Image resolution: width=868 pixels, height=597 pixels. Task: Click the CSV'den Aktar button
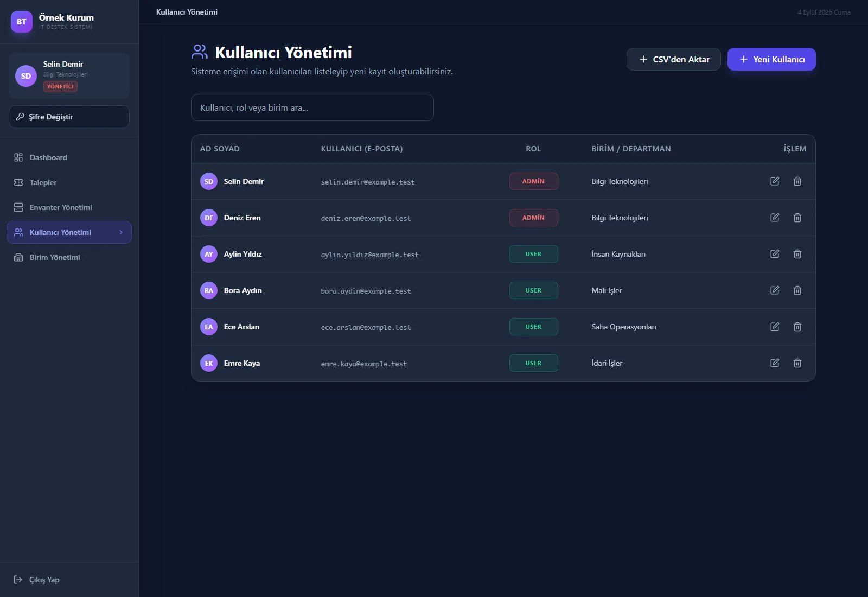tap(674, 59)
